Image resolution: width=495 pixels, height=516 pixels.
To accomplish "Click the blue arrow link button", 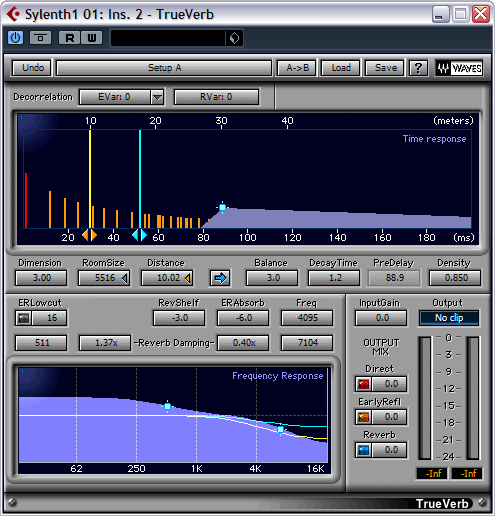I will pos(220,278).
